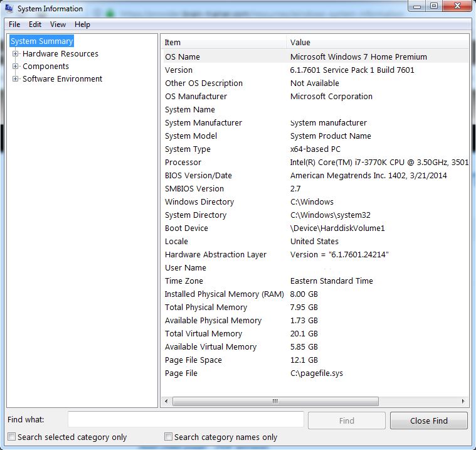The width and height of the screenshot is (476, 450).
Task: Select Installed Physical Memory (RAM) row
Action: pos(315,294)
